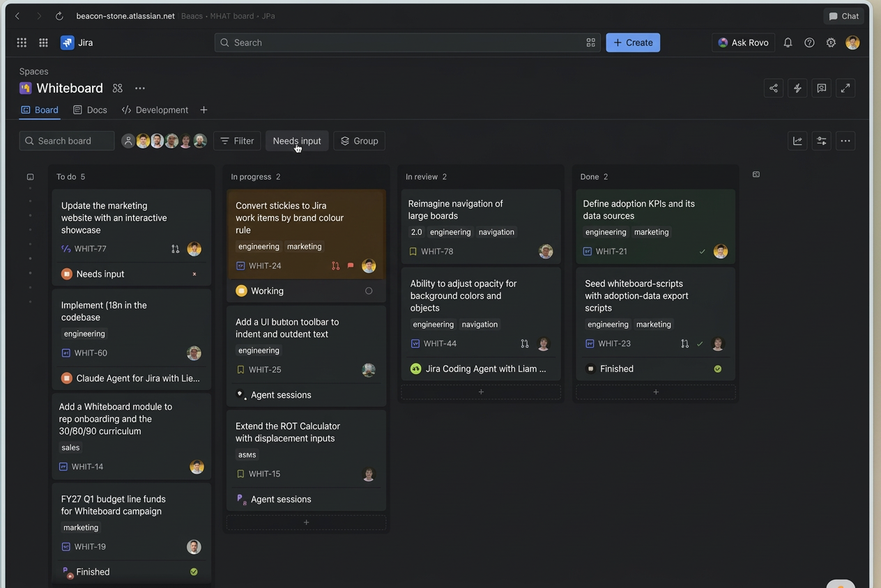Viewport: 881px width, 588px height.
Task: Open the Whiteboard space more actions ellipsis
Action: 140,88
